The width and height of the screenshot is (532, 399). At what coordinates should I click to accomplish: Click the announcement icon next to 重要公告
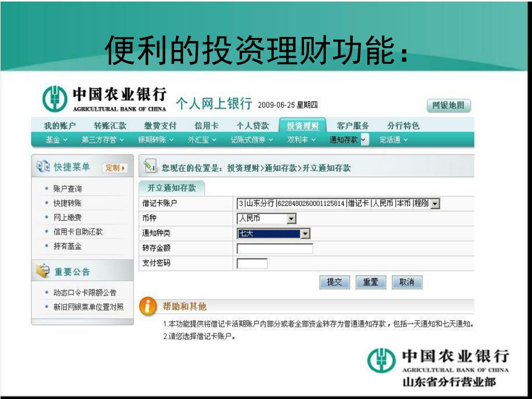[43, 271]
